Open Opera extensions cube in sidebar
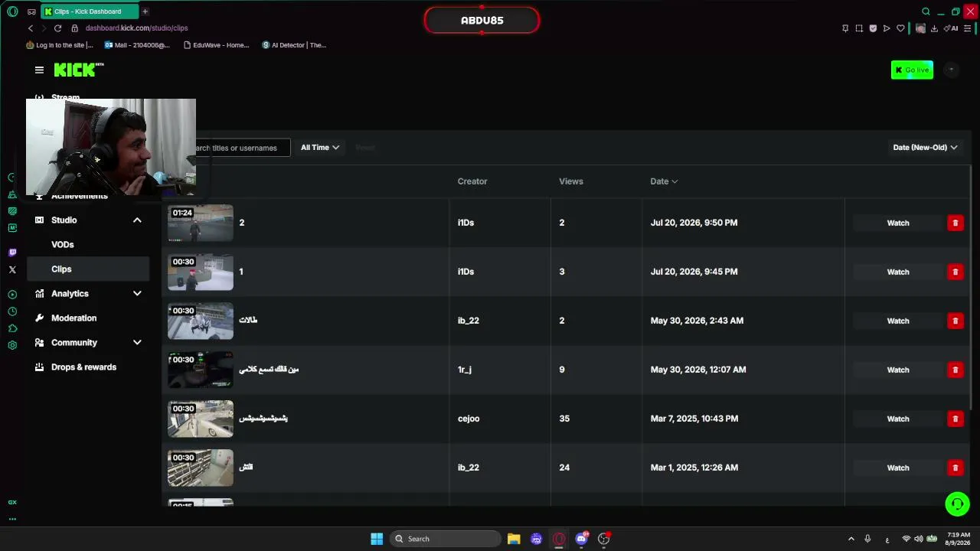Image resolution: width=980 pixels, height=551 pixels. [12, 328]
